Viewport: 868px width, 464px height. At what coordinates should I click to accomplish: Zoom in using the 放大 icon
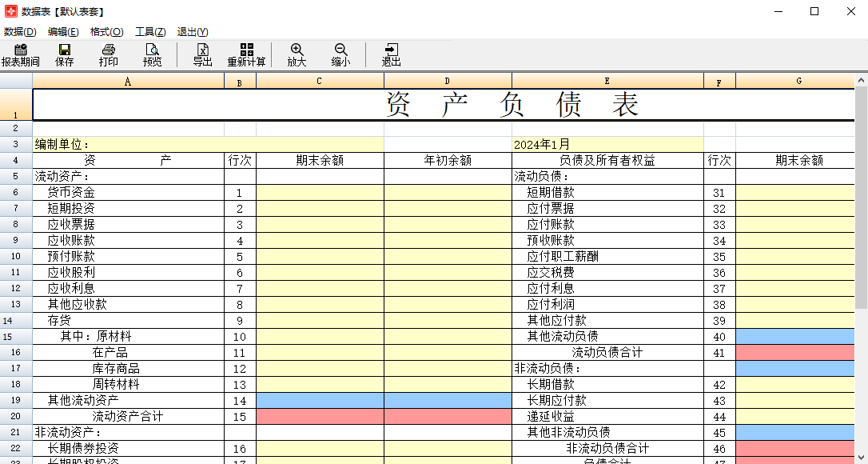(297, 54)
